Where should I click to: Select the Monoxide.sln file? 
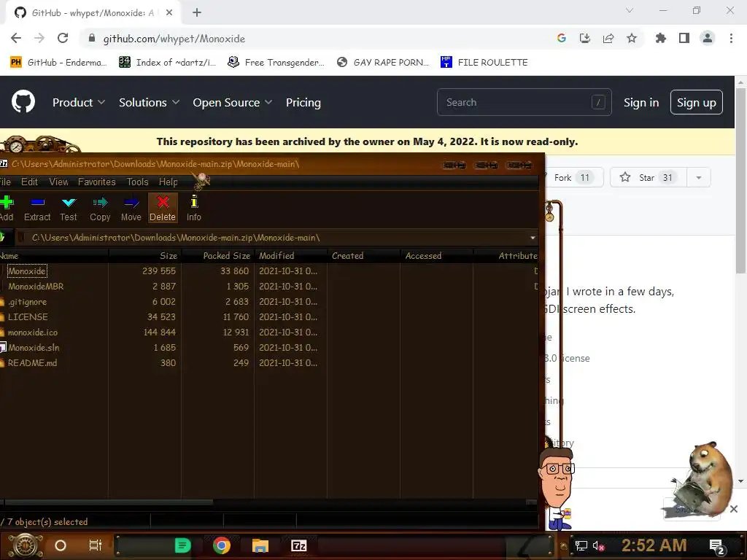pyautogui.click(x=269, y=348)
